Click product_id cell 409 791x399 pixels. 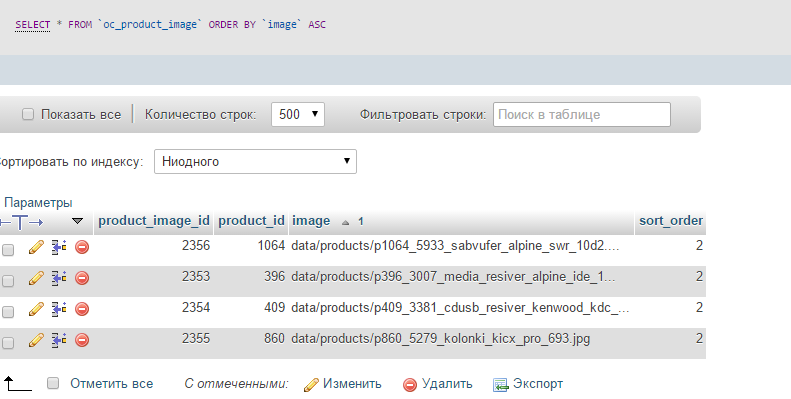point(274,308)
